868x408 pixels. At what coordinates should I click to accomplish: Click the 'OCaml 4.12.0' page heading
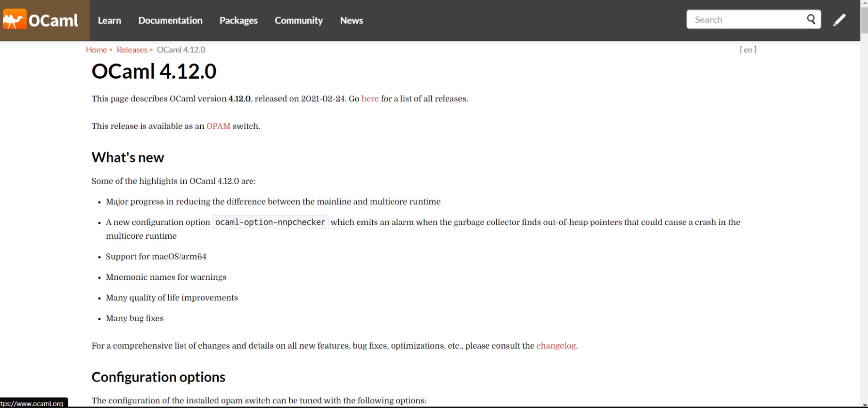tap(154, 71)
